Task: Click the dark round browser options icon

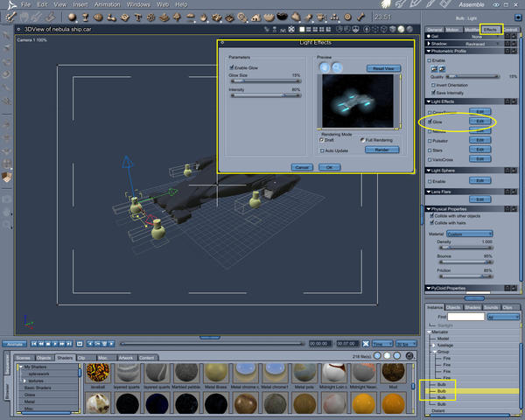Action: pos(409,356)
